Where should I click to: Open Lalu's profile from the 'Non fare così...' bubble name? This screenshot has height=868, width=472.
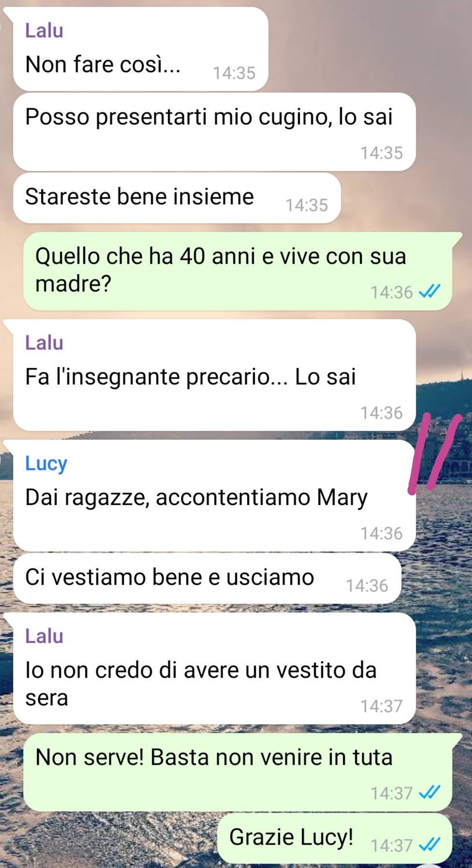click(44, 30)
